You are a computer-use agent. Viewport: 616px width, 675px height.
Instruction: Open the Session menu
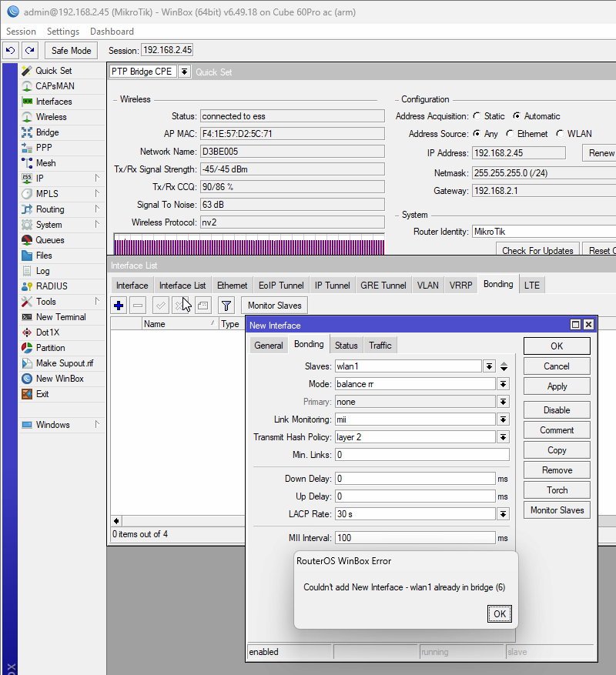(21, 32)
